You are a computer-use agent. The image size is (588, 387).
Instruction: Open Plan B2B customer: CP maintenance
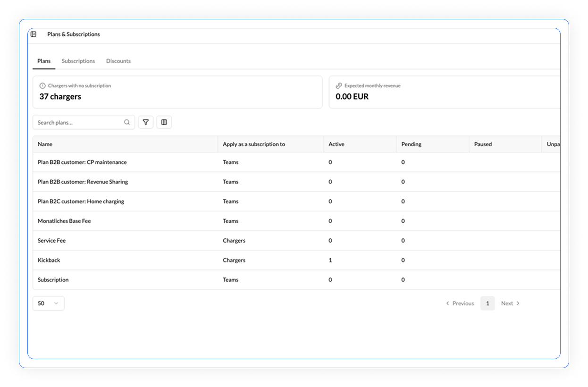point(82,162)
